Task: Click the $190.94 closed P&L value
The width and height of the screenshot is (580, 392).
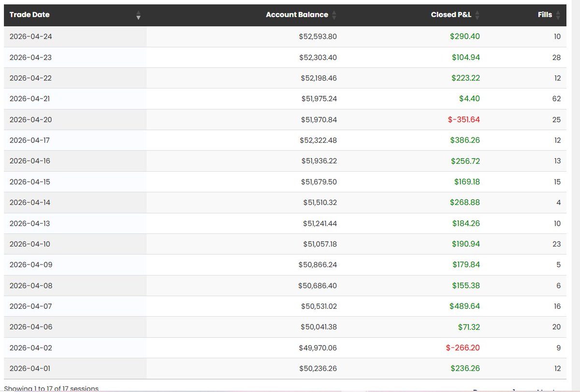Action: coord(466,245)
